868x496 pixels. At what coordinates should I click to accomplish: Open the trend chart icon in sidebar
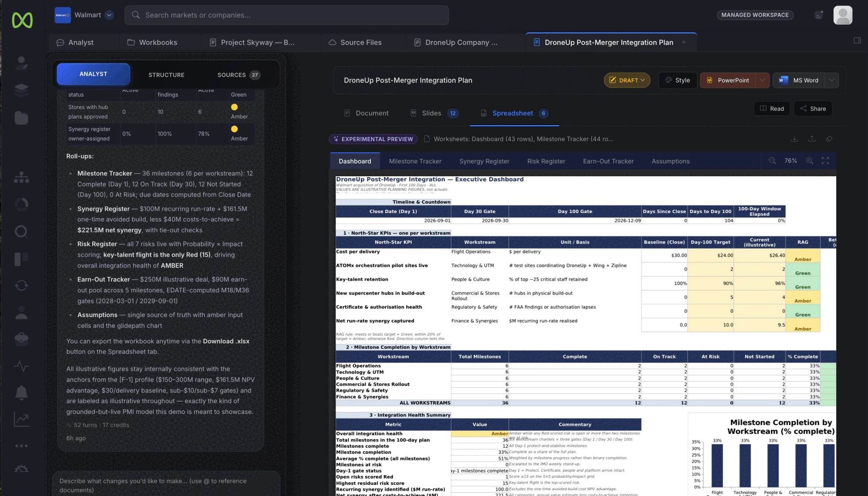click(21, 420)
